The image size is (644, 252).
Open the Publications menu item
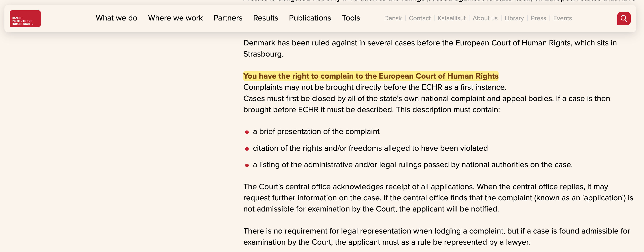pyautogui.click(x=310, y=18)
